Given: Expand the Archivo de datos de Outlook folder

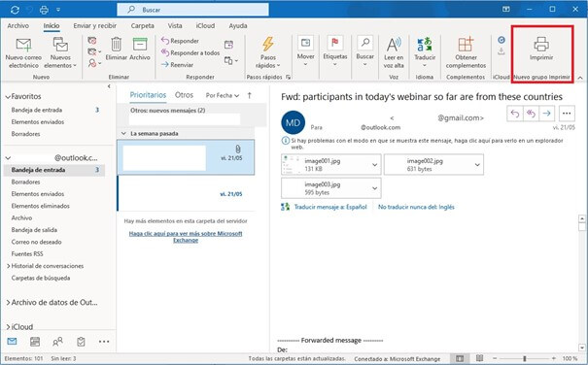Looking at the screenshot, I should pyautogui.click(x=8, y=303).
